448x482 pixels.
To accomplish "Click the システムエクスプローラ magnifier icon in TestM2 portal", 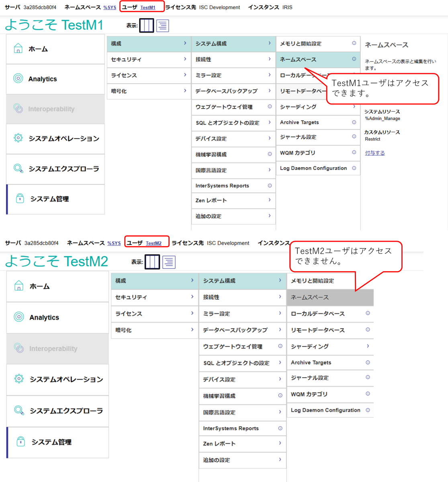I will coord(19,411).
